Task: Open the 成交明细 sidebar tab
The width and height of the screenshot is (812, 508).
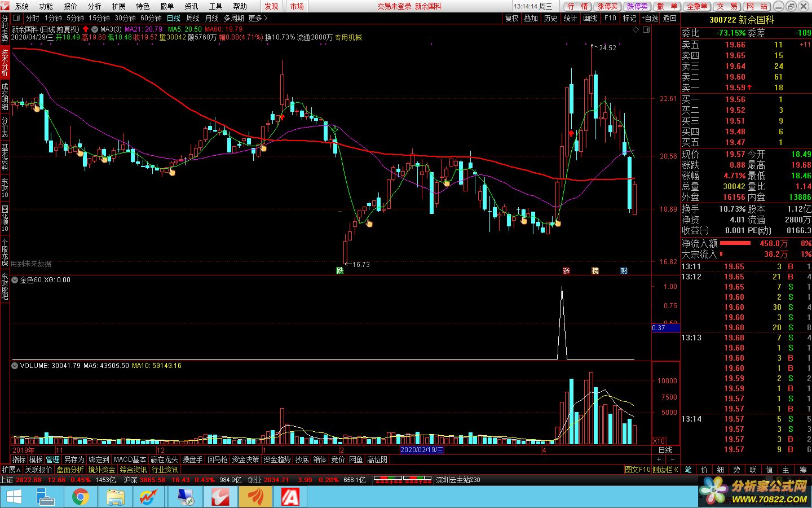Action: (5, 97)
